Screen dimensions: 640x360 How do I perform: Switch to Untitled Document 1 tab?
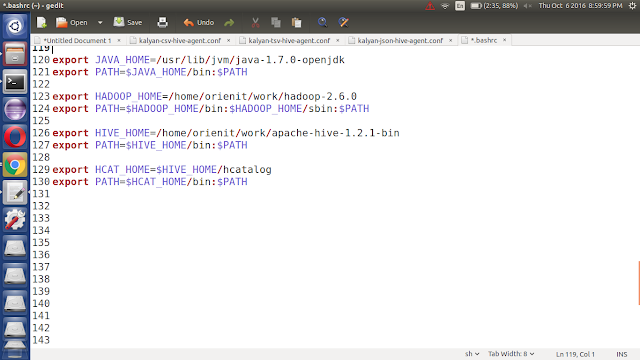pyautogui.click(x=77, y=40)
